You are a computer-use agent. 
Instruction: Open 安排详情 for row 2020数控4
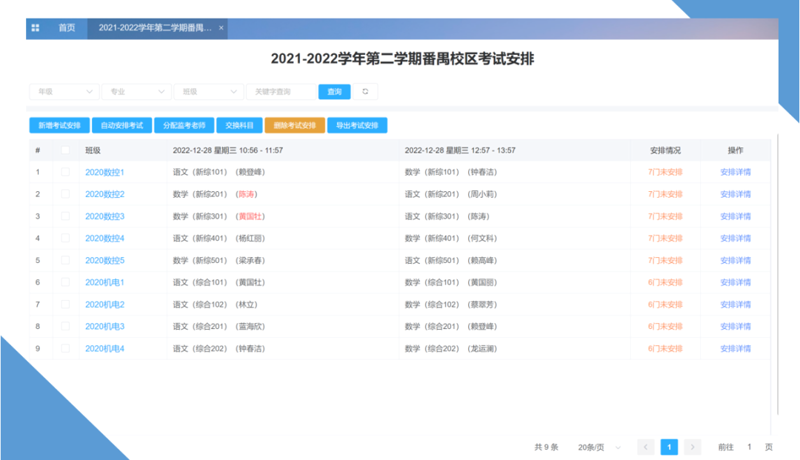pyautogui.click(x=735, y=238)
